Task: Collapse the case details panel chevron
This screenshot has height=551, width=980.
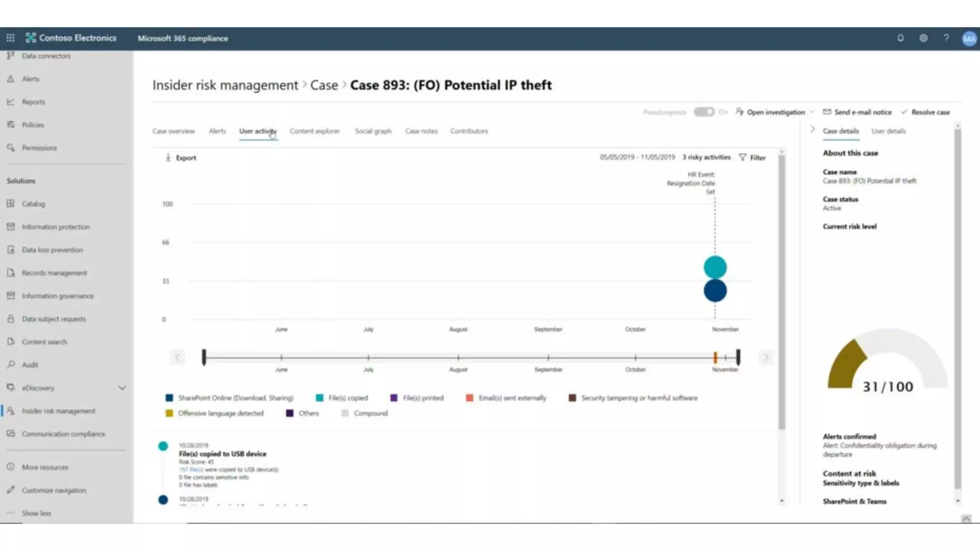Action: point(812,129)
